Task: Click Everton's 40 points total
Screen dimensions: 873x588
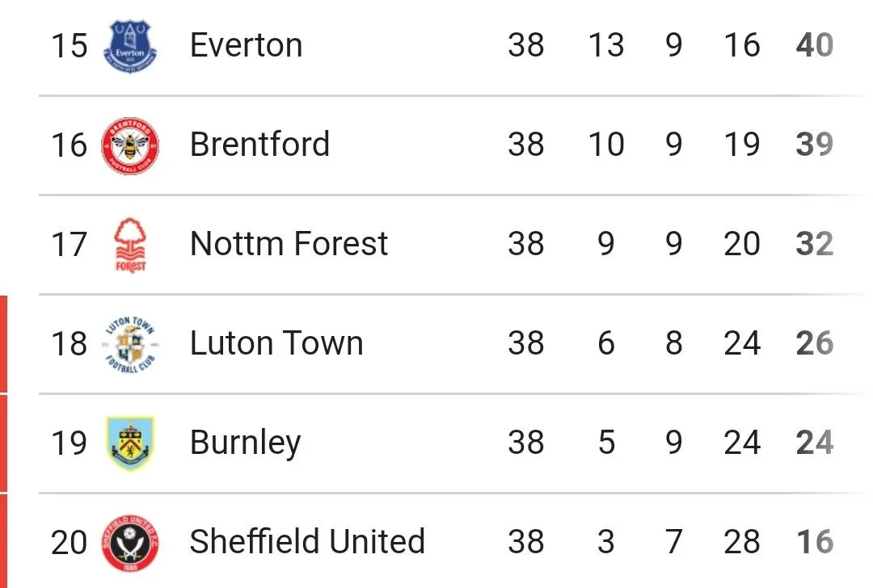Action: (815, 45)
